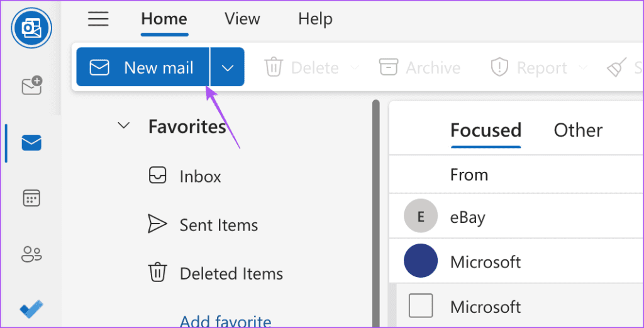The width and height of the screenshot is (644, 328).
Task: Switch to the Help tab
Action: [x=316, y=19]
